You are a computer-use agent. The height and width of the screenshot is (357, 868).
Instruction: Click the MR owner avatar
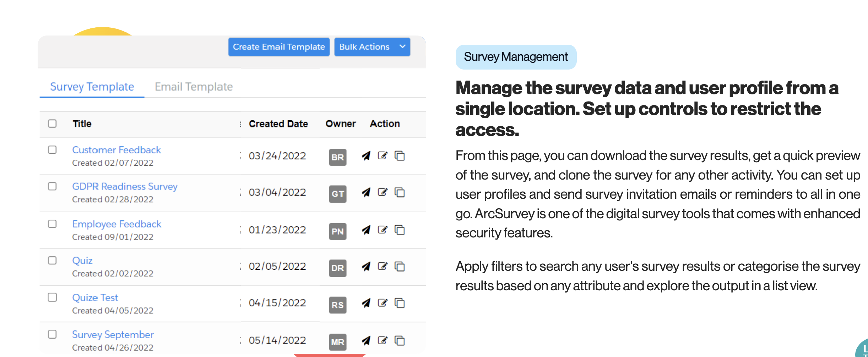338,342
